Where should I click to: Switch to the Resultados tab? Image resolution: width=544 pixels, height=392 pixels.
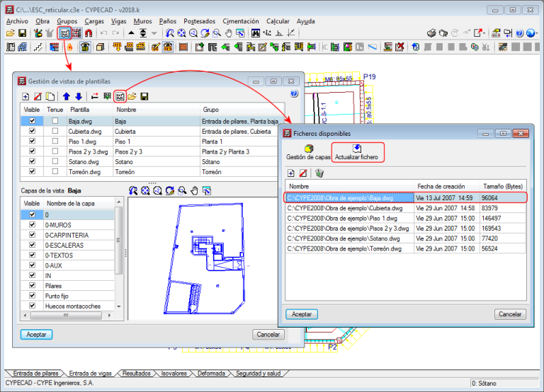click(x=136, y=373)
